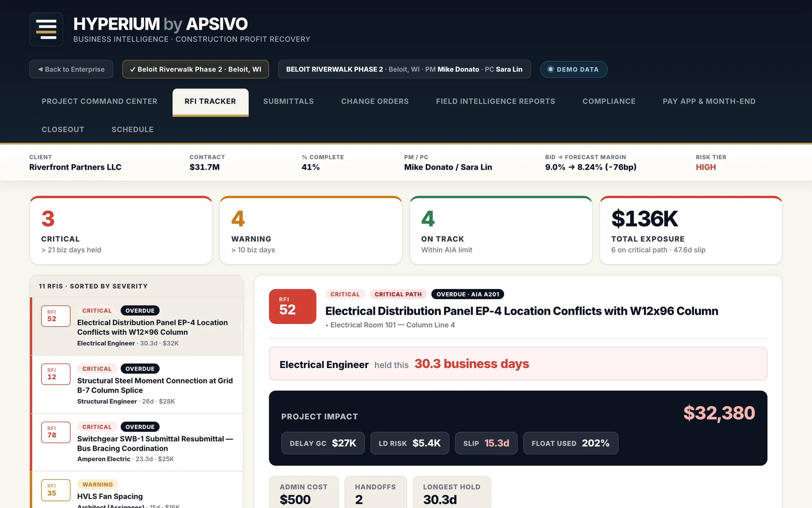The width and height of the screenshot is (812, 508).
Task: Click the Overdue · AIA A201 tag
Action: click(468, 294)
